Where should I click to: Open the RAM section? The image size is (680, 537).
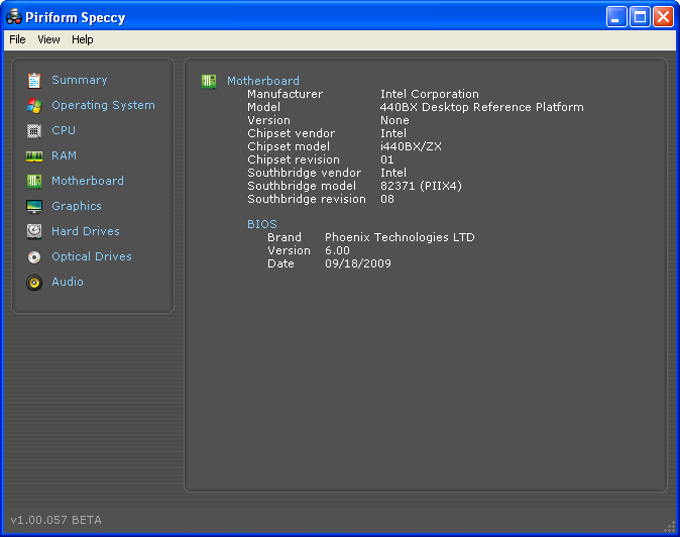click(x=64, y=156)
